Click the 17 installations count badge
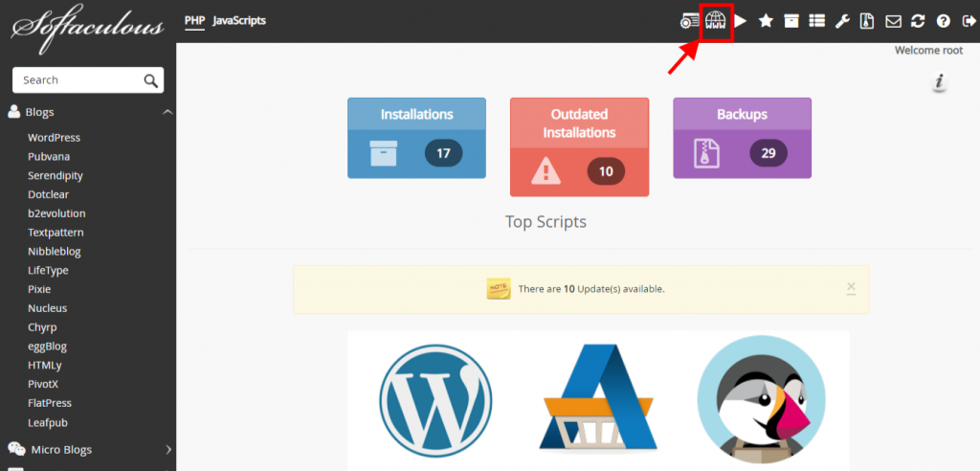Viewport: 980px width, 471px height. pyautogui.click(x=443, y=153)
